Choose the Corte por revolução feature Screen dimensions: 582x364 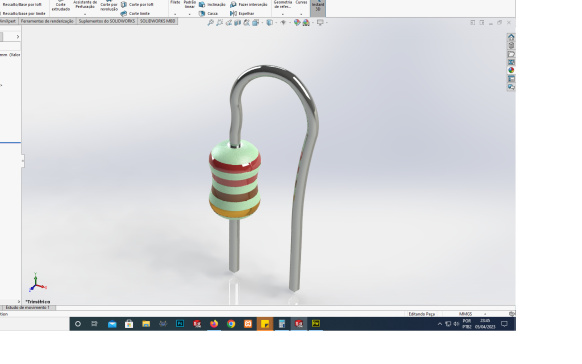(109, 6)
